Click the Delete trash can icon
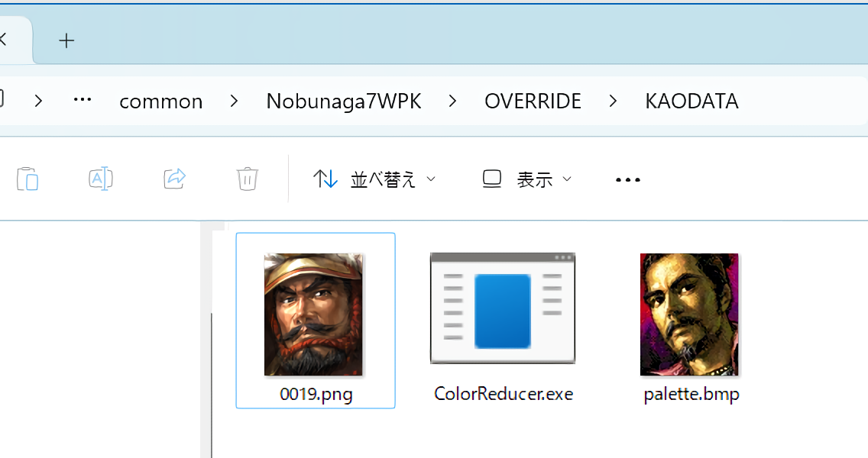The image size is (868, 458). pos(247,179)
